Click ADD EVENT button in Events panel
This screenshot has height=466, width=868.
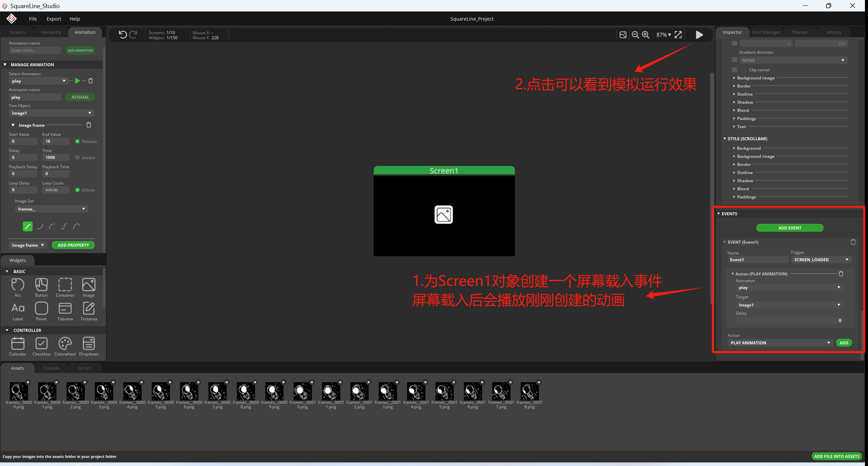point(789,228)
